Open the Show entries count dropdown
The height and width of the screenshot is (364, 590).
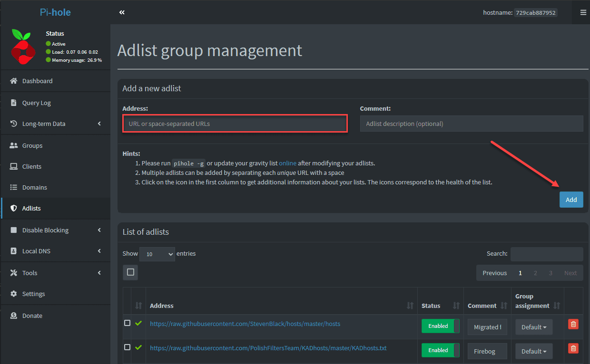[157, 254]
